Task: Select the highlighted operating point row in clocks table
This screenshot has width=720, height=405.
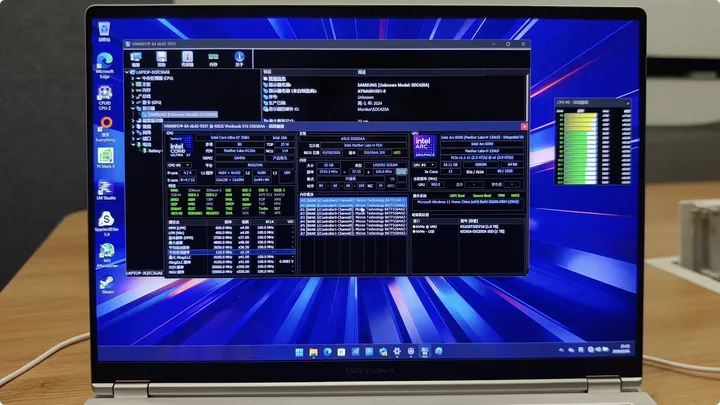Action: click(231, 253)
